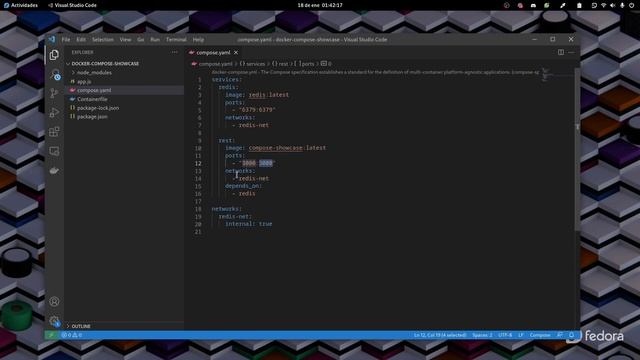Click the Spaces: 2 indentation status item
640x360 pixels.
tap(482, 335)
